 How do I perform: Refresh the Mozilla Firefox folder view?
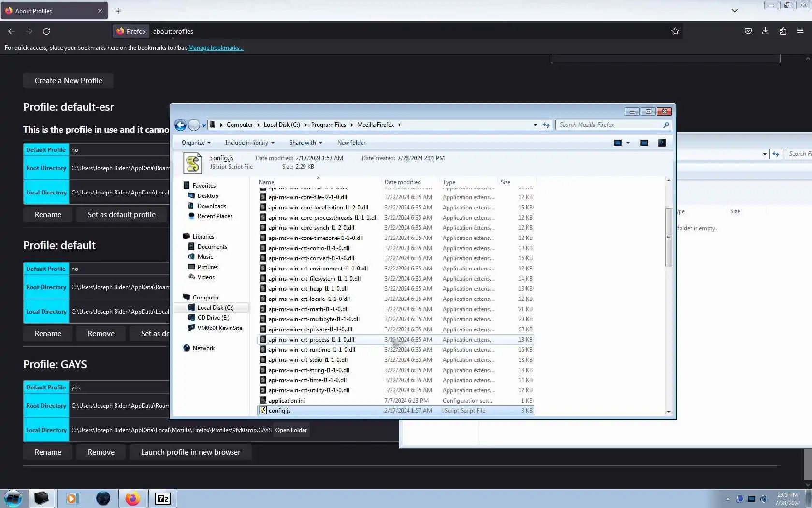[546, 125]
